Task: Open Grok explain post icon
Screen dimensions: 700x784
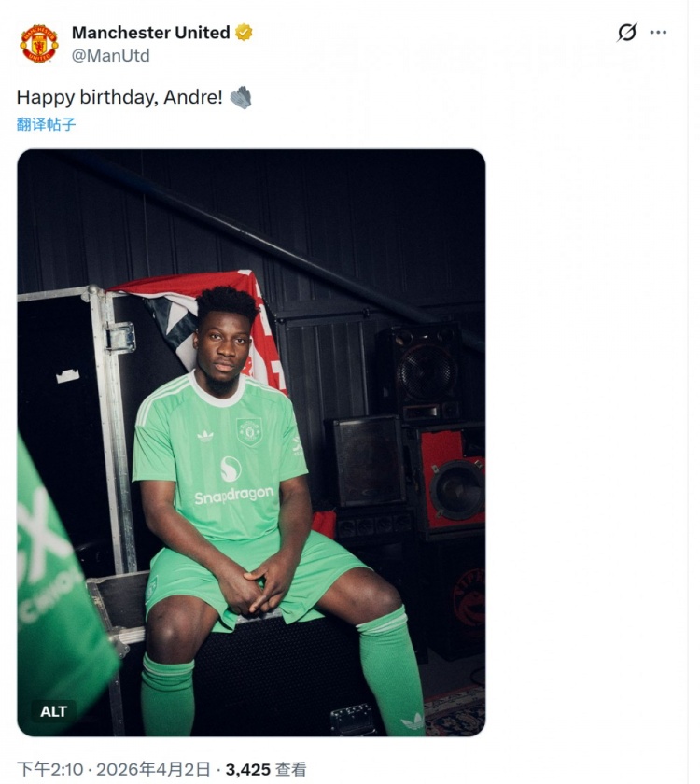Action: 627,33
